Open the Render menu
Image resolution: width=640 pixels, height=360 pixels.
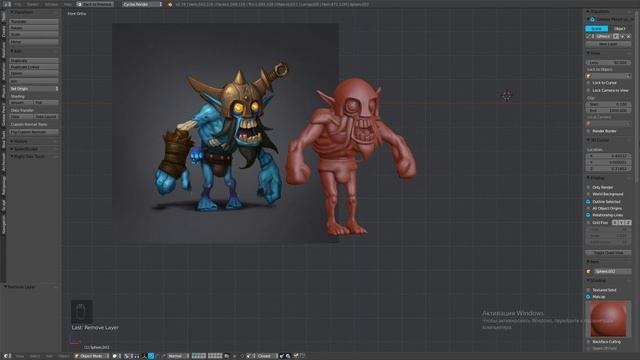click(32, 4)
